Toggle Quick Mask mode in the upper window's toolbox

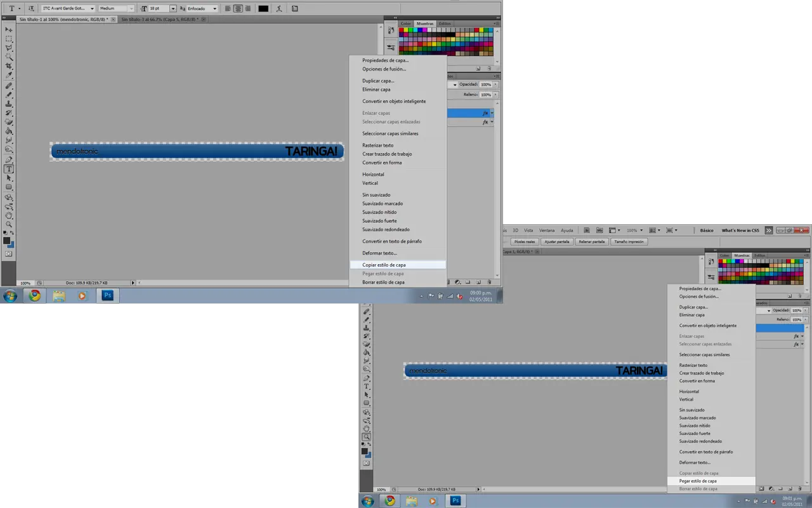pyautogui.click(x=9, y=253)
